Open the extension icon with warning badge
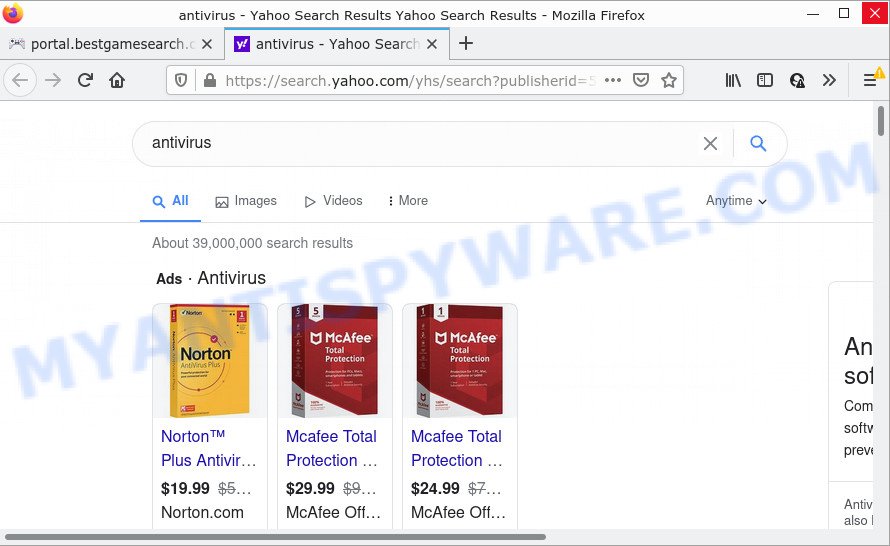The height and width of the screenshot is (546, 890). 797,81
